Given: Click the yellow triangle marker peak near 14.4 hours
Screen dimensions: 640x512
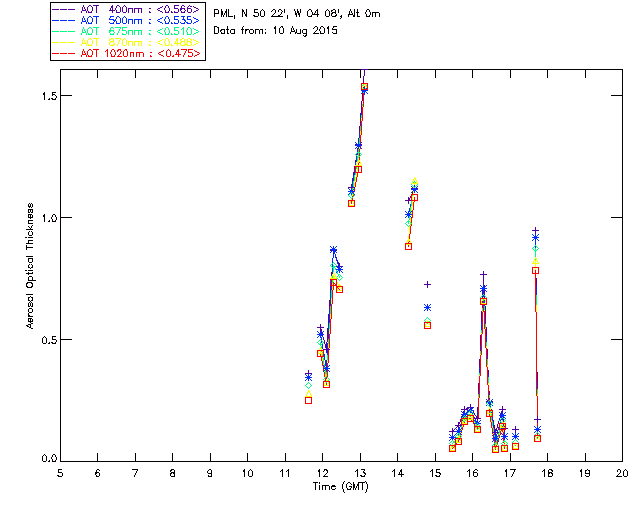Looking at the screenshot, I should 414,181.
